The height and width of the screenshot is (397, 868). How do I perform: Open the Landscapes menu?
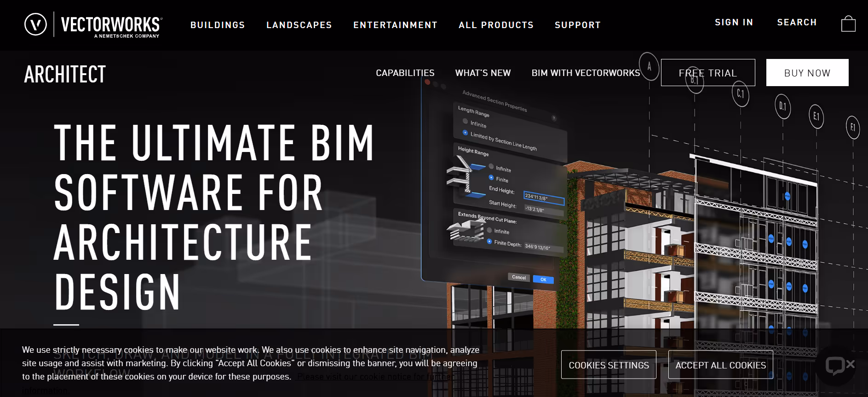(x=299, y=25)
